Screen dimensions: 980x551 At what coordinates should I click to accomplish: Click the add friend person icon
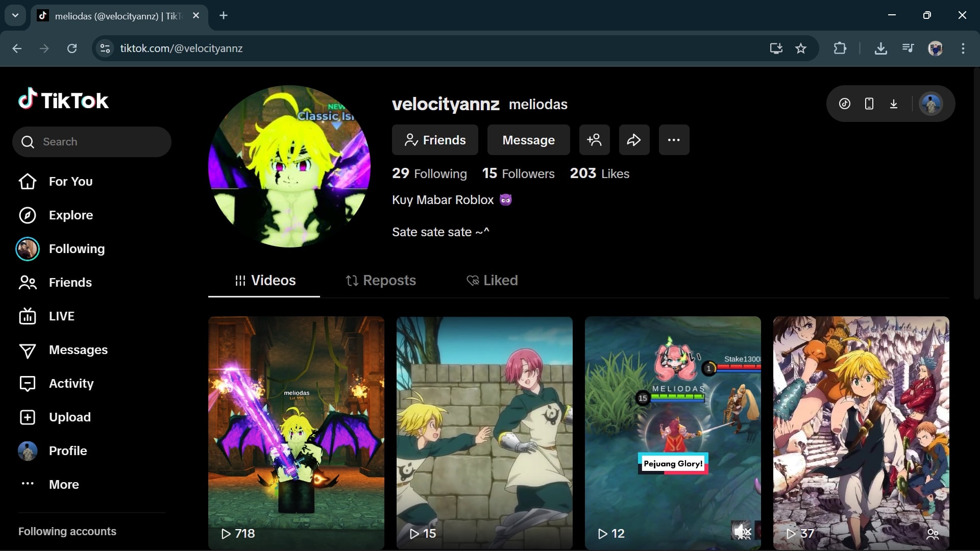[594, 140]
